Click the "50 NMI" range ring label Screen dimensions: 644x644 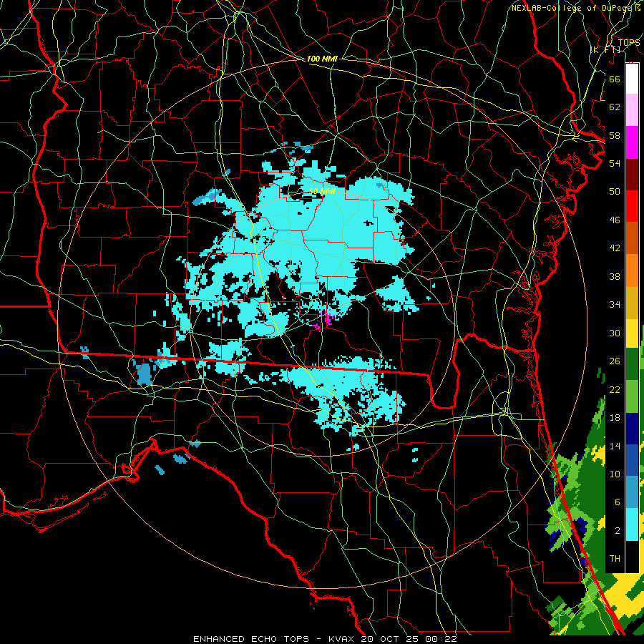pos(322,191)
